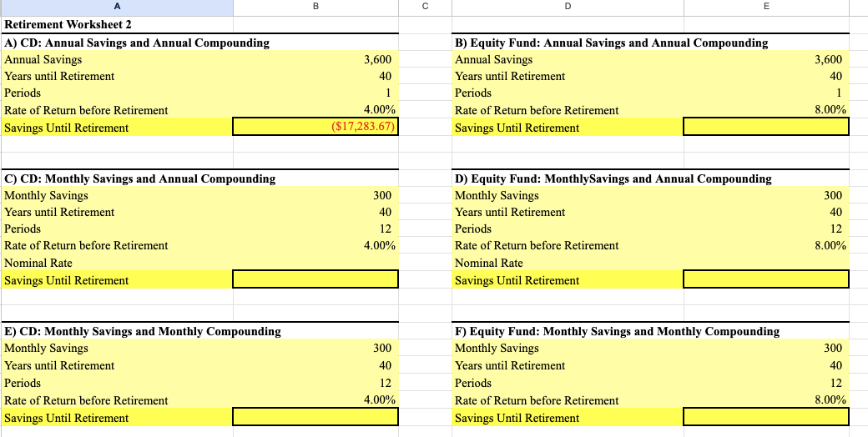Click 'Savings Until Retirement' label in section A
Image resolution: width=868 pixels, height=437 pixels.
point(66,128)
